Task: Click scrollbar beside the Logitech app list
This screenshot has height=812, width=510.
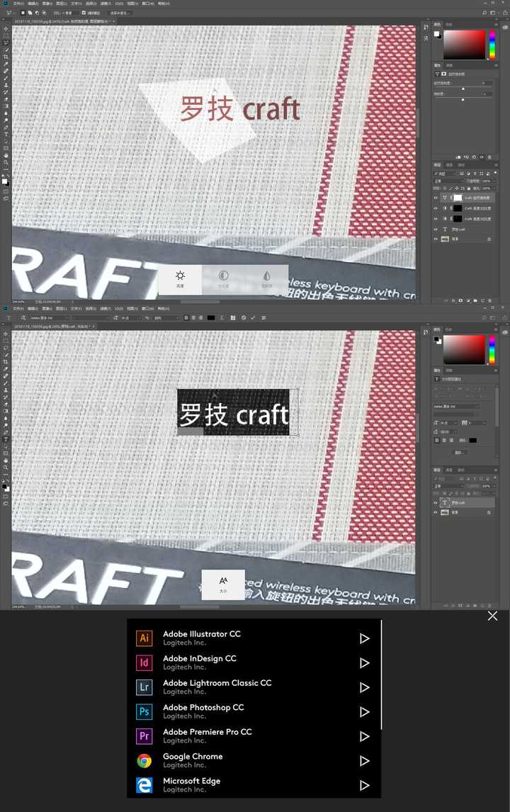Action: click(x=382, y=675)
